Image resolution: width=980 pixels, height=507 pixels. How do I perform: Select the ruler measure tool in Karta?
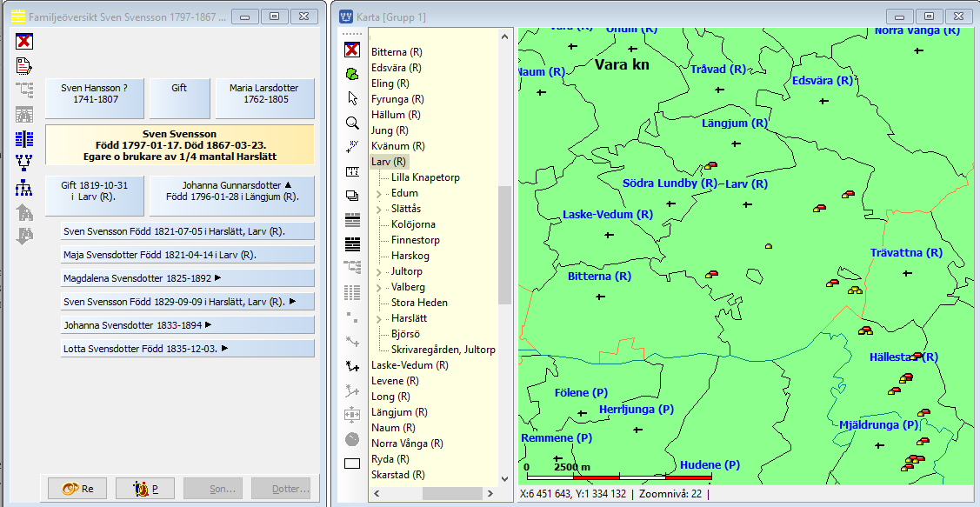coord(352,171)
